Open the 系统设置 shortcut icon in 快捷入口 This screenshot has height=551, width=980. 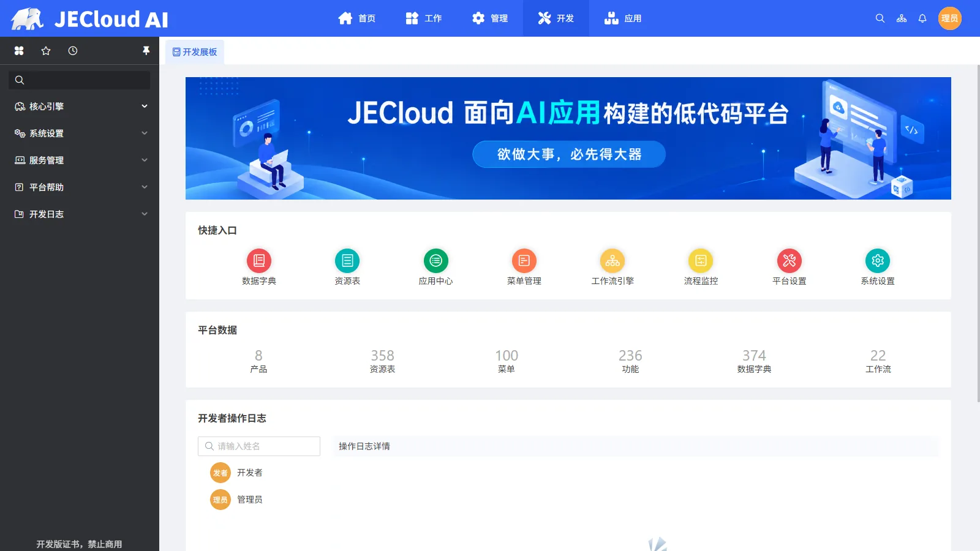click(x=878, y=261)
